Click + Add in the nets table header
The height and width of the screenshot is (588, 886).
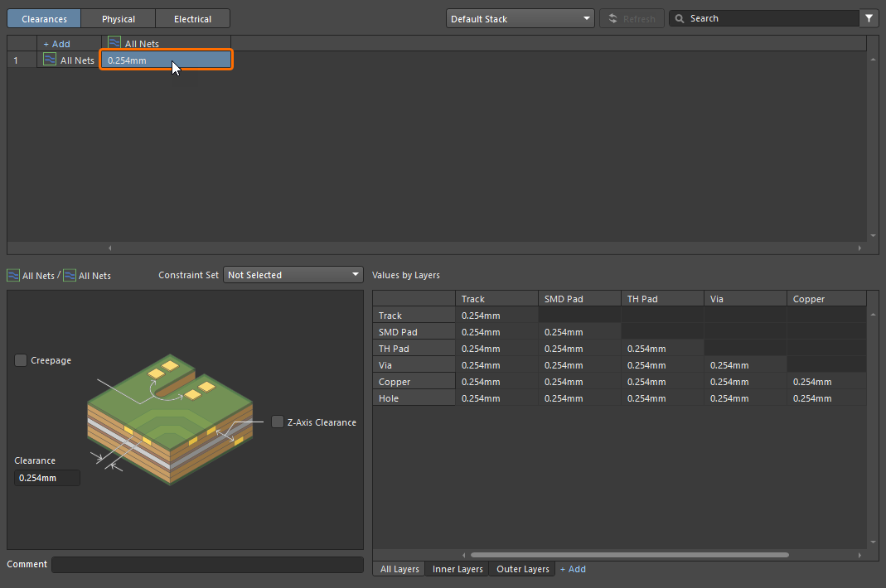pos(56,44)
